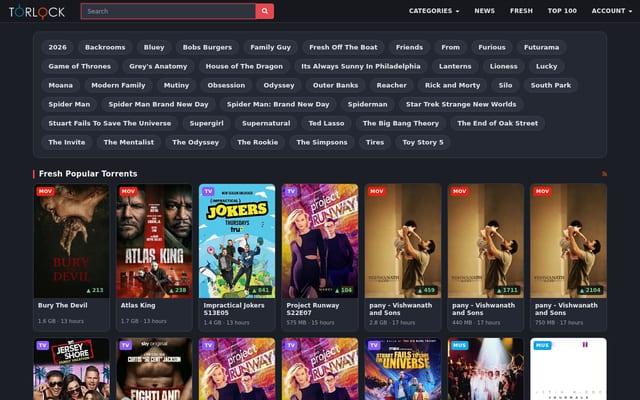Open Vishwanath and Sons poster with 2104 seeds
640x400 pixels.
tap(569, 241)
